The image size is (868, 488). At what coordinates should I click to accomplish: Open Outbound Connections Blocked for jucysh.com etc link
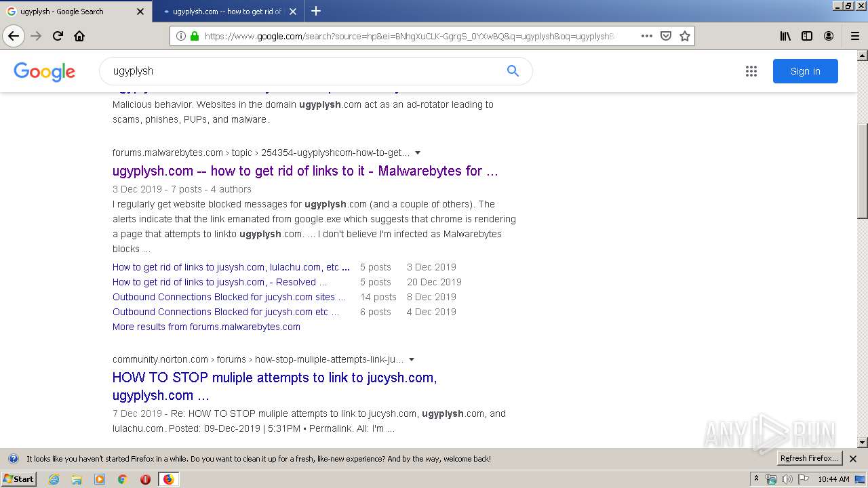(226, 312)
